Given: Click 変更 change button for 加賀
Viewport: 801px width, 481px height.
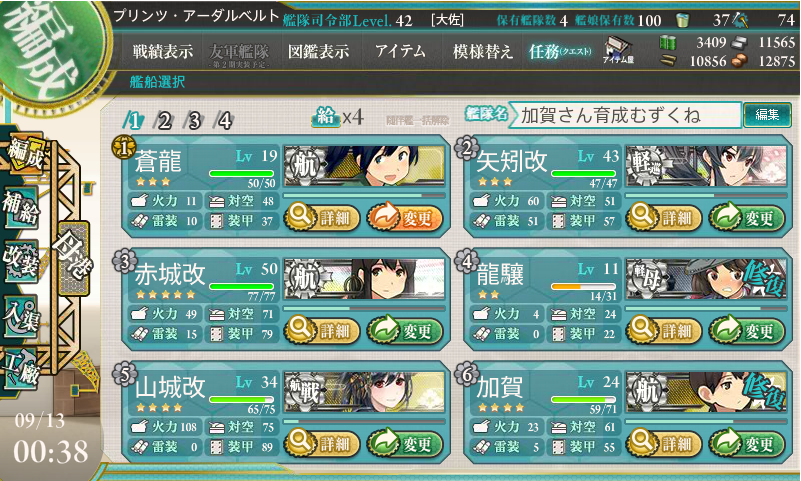Looking at the screenshot, I should click(747, 443).
